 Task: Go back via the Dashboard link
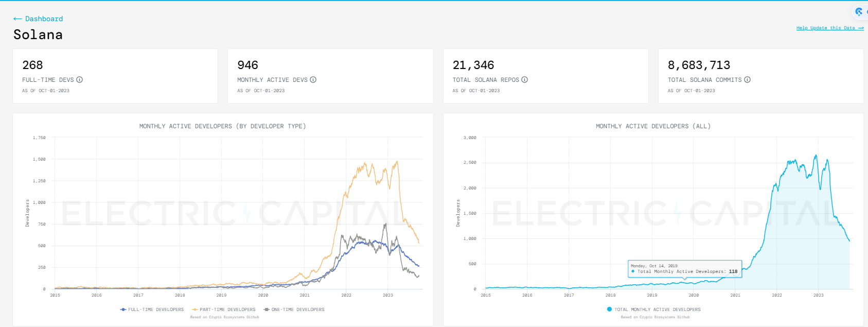pos(44,19)
